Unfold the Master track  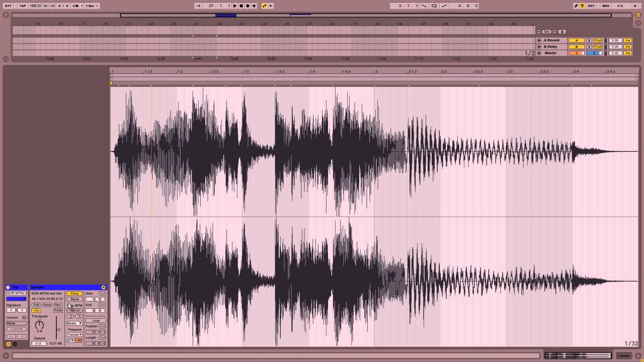[539, 53]
